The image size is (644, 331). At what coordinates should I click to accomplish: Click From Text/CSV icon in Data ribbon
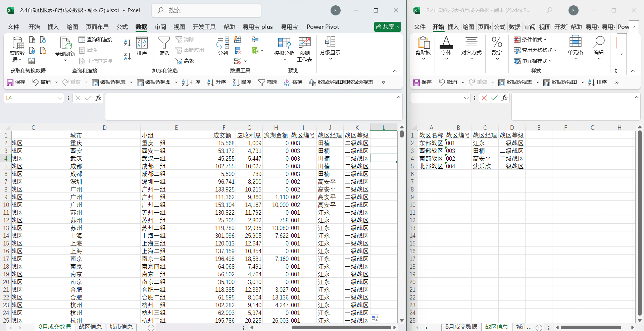click(32, 40)
